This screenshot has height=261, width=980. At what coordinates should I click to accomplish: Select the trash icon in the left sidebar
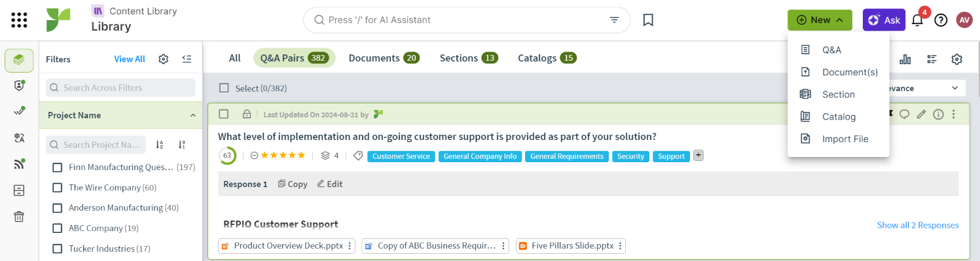[x=19, y=217]
